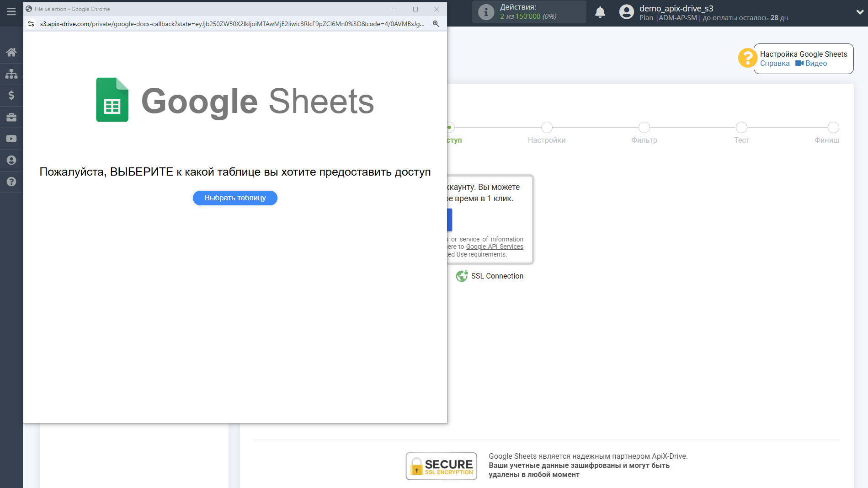Click the Действия actions counter panel
Image resolution: width=868 pixels, height=488 pixels.
point(529,12)
